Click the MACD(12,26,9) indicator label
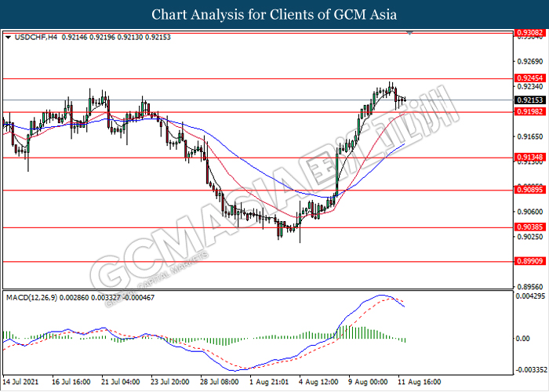Image resolution: width=549 pixels, height=392 pixels. pyautogui.click(x=32, y=298)
